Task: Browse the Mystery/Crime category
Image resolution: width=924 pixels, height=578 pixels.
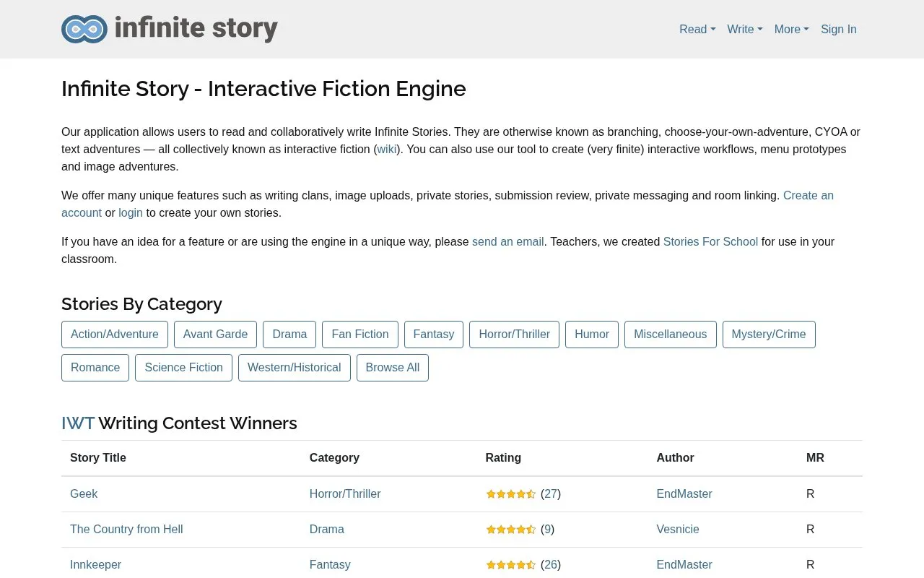Action: [x=769, y=335]
